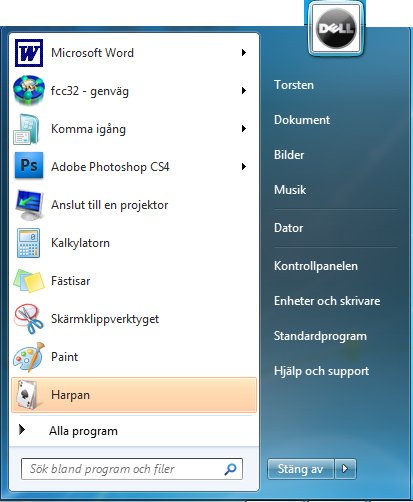Select the Harpan text label

(70, 395)
